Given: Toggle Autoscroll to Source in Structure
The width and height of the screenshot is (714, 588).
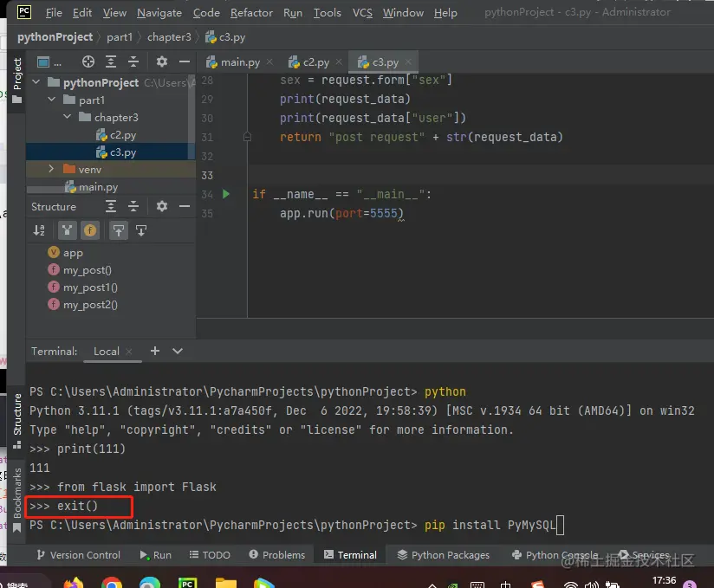Looking at the screenshot, I should [119, 230].
